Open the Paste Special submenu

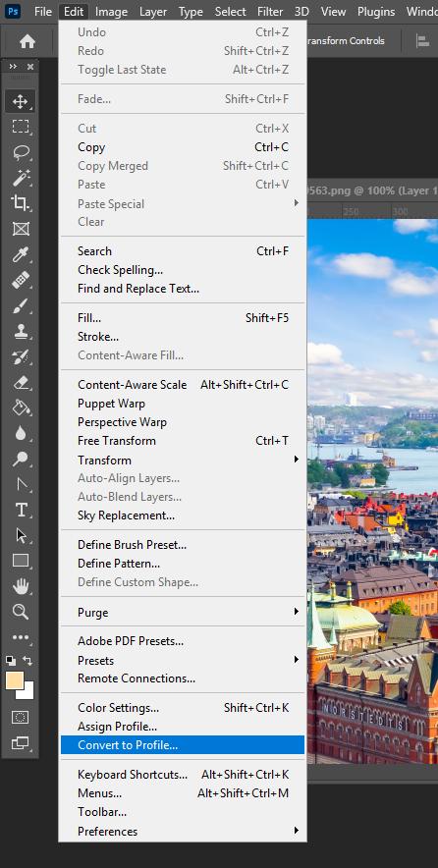[x=183, y=203]
